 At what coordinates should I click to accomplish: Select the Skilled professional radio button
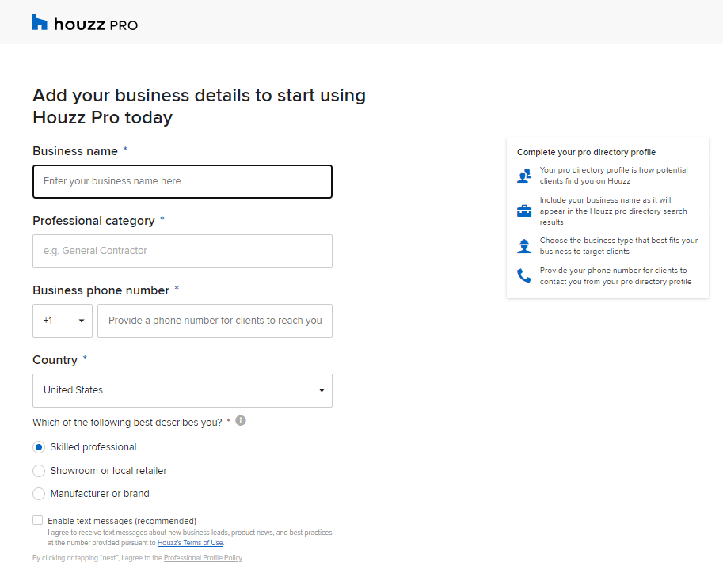tap(39, 447)
